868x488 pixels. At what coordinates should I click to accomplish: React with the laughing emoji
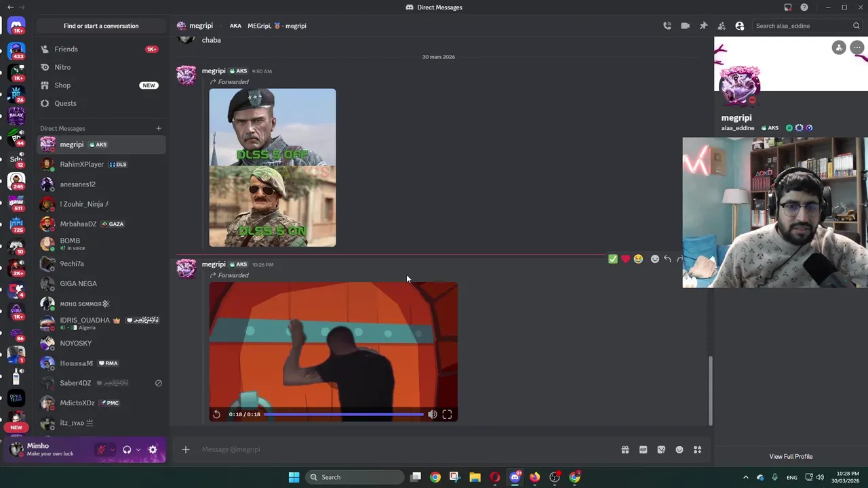point(638,259)
